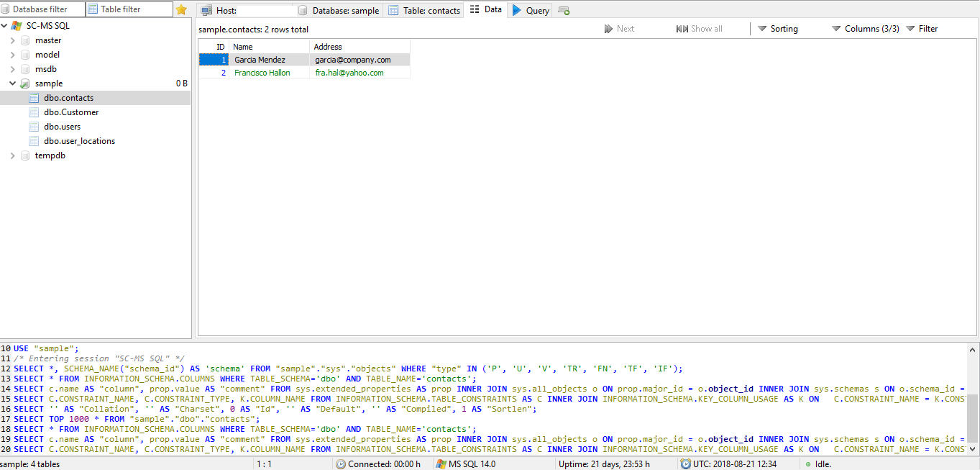Click the SC-MS SQL server session icon
The height and width of the screenshot is (470, 980).
17,26
